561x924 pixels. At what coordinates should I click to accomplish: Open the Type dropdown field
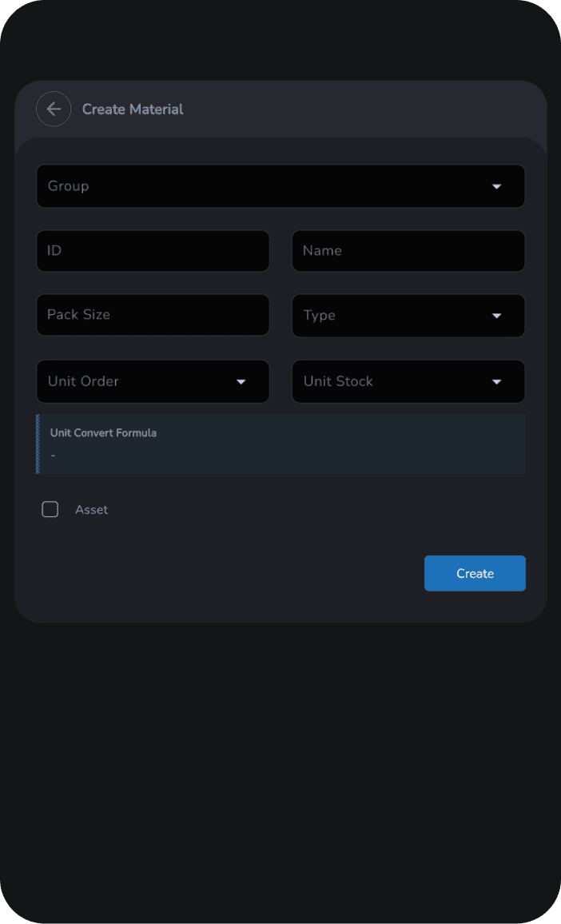point(392,316)
